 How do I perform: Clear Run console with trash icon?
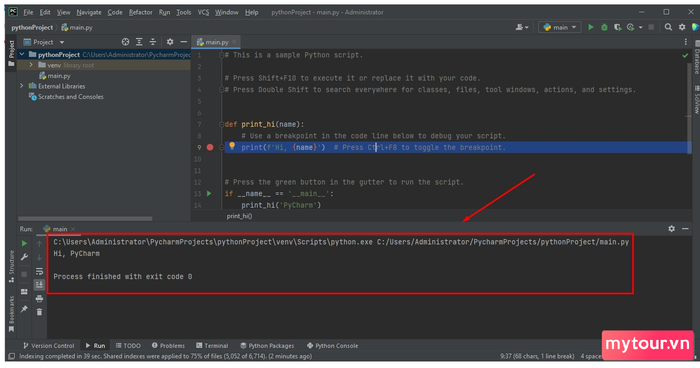[x=39, y=312]
